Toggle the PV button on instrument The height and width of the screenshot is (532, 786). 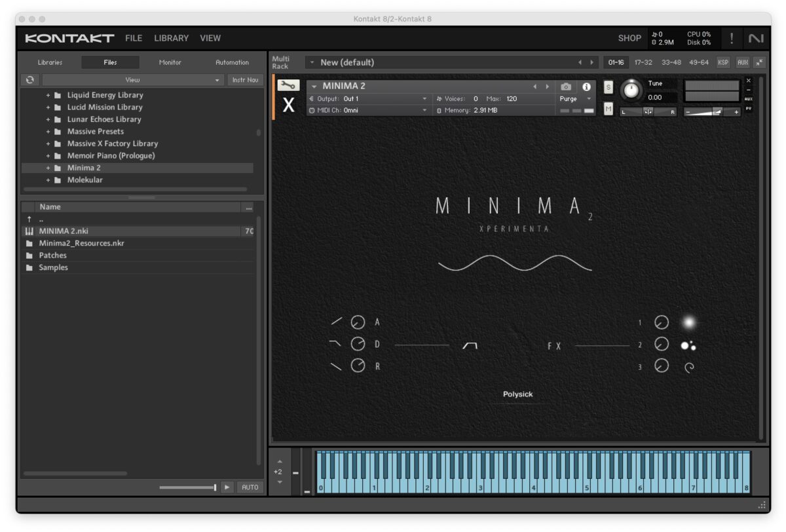(x=749, y=108)
